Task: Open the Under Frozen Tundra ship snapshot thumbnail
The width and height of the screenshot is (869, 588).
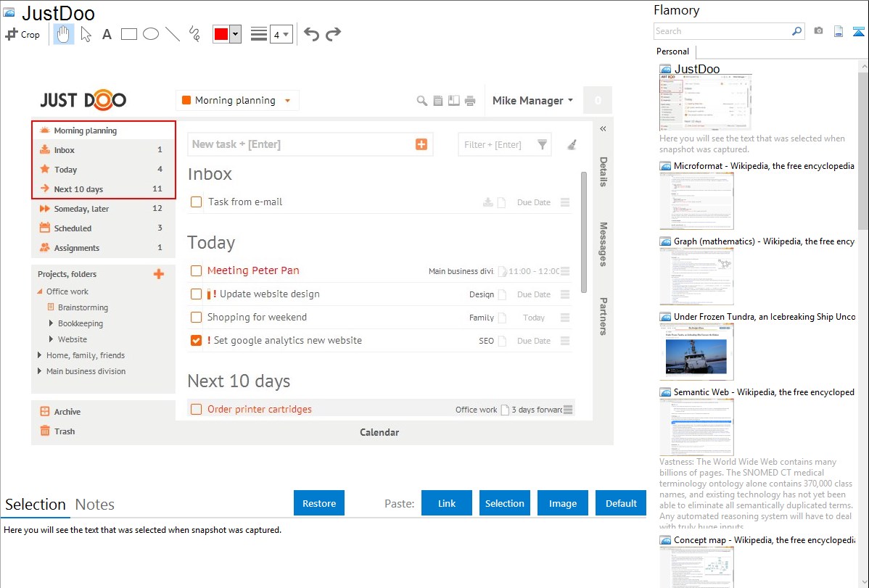Action: pyautogui.click(x=697, y=352)
